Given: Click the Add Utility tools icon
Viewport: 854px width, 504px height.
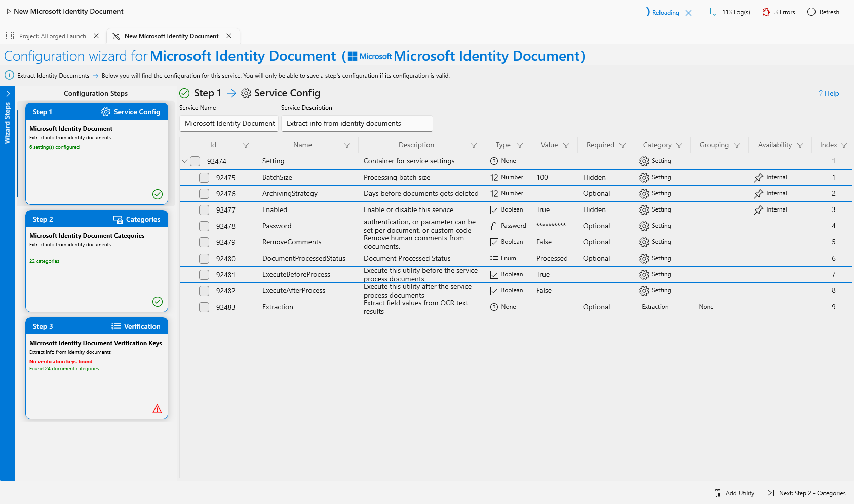Looking at the screenshot, I should (718, 493).
